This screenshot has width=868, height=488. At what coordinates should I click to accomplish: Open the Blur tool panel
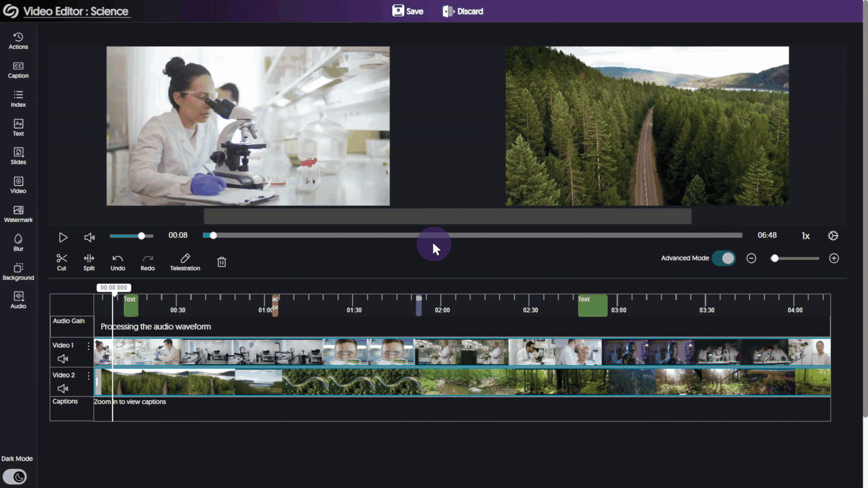tap(18, 242)
